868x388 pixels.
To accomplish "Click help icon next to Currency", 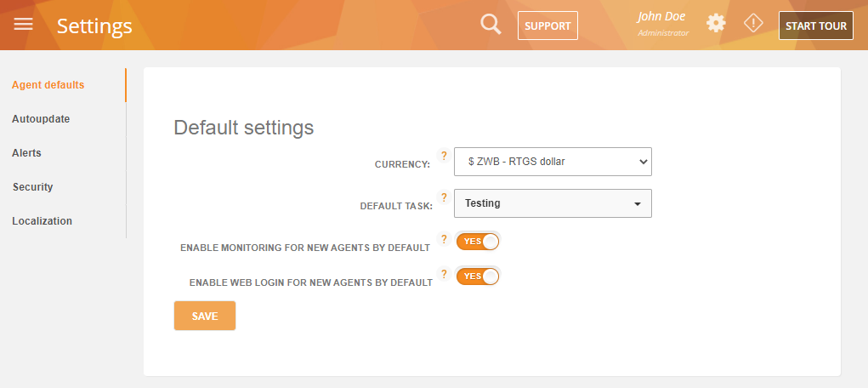I will (444, 156).
